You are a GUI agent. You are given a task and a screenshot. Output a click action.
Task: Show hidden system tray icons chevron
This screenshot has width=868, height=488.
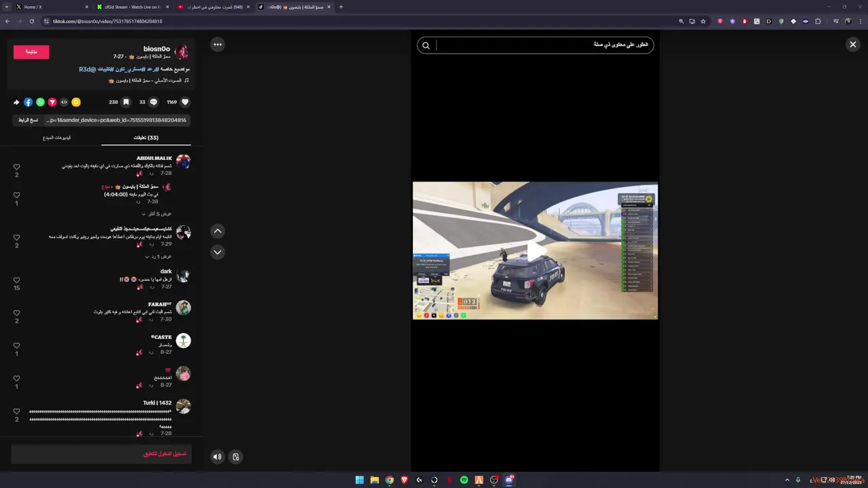787,480
